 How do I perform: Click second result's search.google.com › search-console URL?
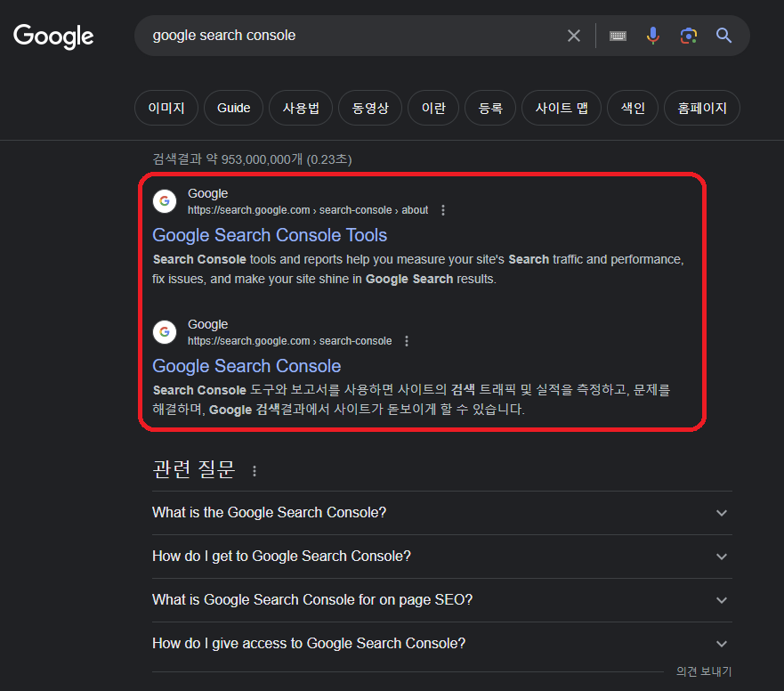pos(289,341)
